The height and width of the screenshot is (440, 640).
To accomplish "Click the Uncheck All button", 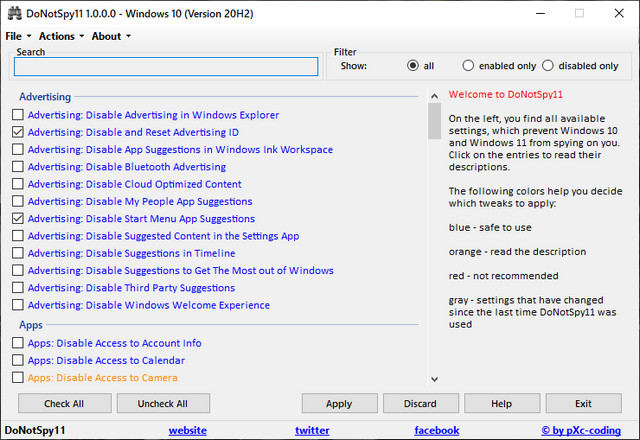I will point(162,404).
